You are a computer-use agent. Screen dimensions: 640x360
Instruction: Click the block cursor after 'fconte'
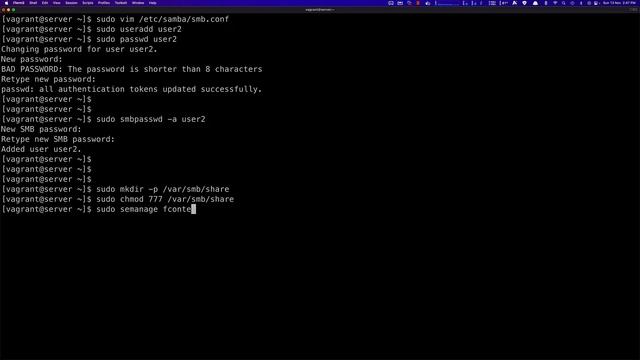click(193, 209)
